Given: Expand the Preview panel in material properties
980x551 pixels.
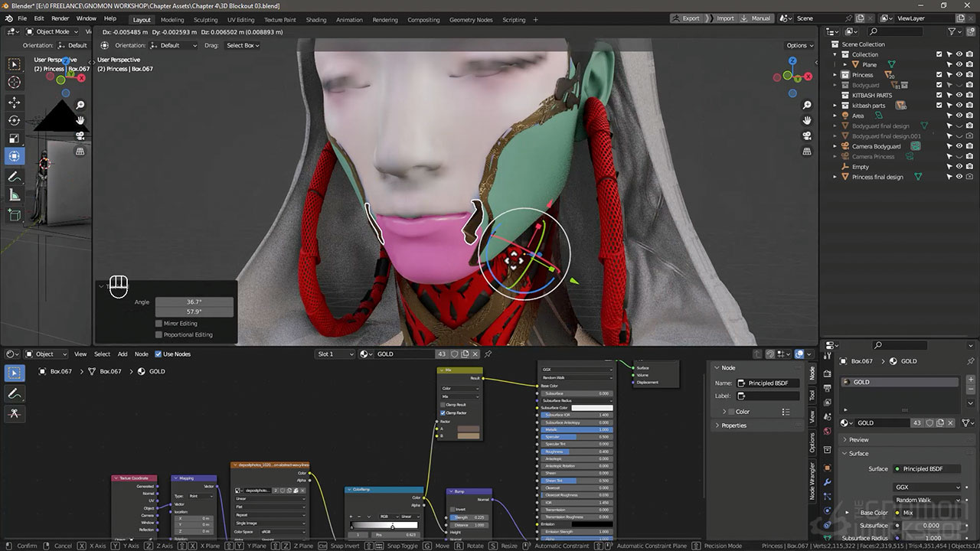Looking at the screenshot, I should click(x=858, y=440).
